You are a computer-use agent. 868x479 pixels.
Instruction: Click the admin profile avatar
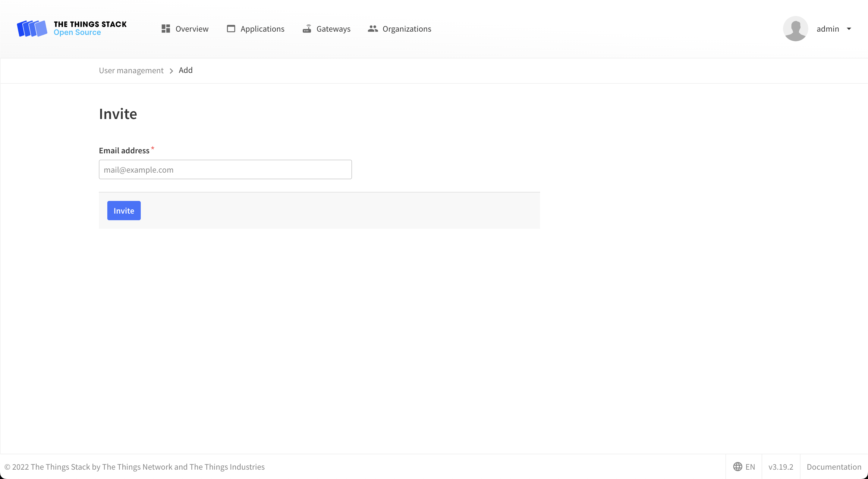tap(795, 29)
